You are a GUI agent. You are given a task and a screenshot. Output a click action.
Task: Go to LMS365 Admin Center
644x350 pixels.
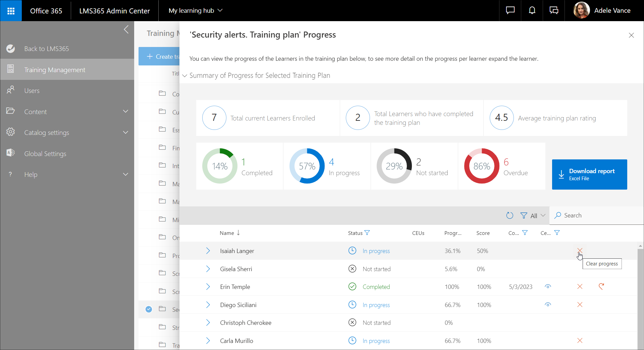[114, 10]
